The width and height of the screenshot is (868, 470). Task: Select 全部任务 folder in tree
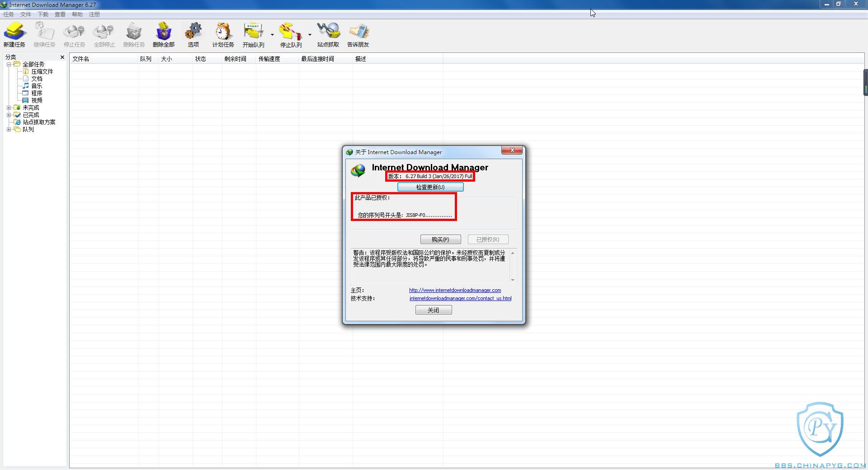33,64
